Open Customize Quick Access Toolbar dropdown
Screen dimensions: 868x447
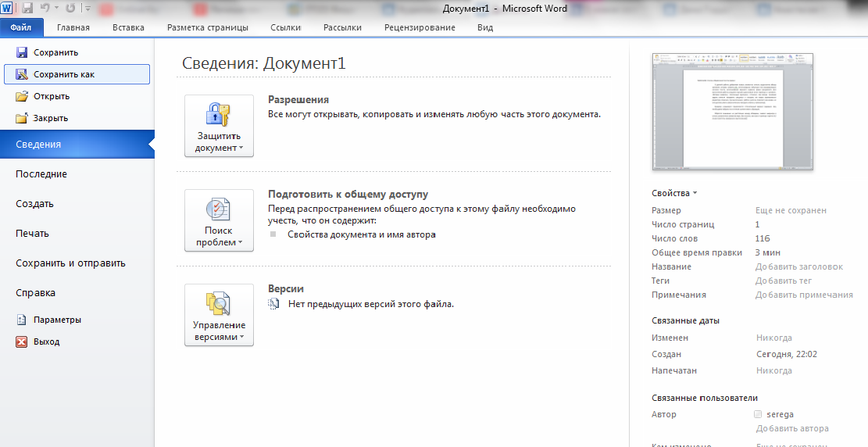[x=88, y=9]
